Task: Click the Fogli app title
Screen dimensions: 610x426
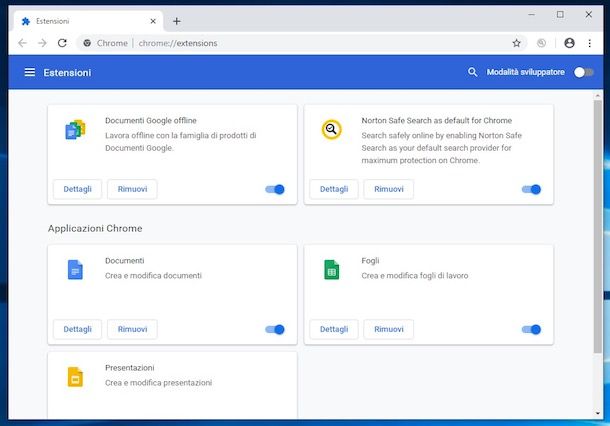Action: pyautogui.click(x=370, y=261)
